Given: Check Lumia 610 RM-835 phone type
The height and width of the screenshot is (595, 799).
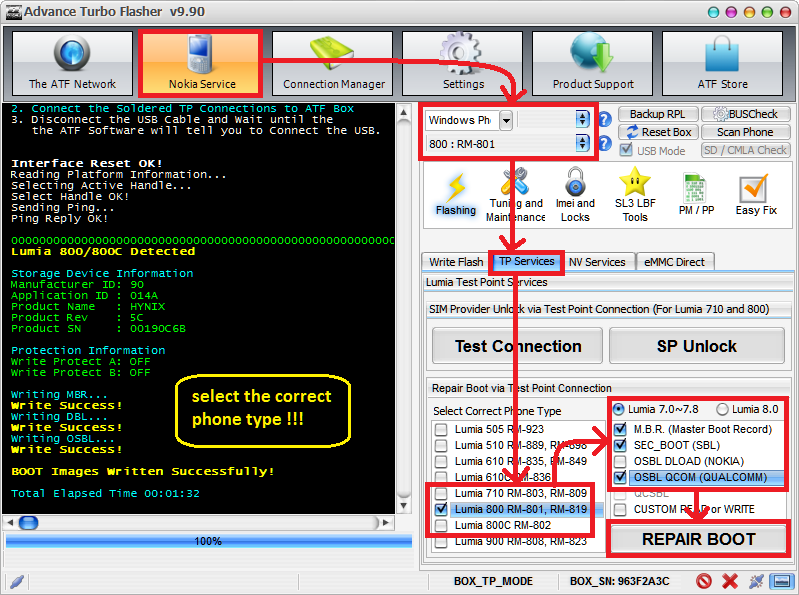Looking at the screenshot, I should click(x=441, y=462).
